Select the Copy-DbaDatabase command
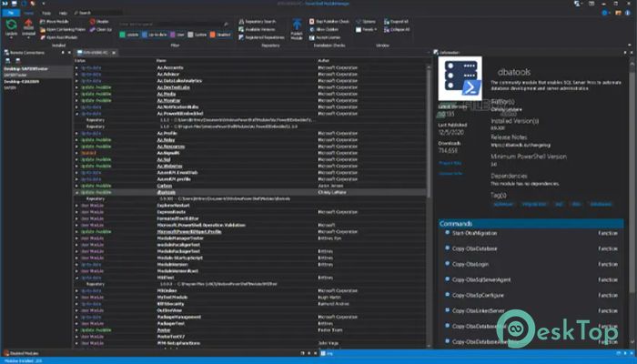The width and height of the screenshot is (637, 364). 474,248
